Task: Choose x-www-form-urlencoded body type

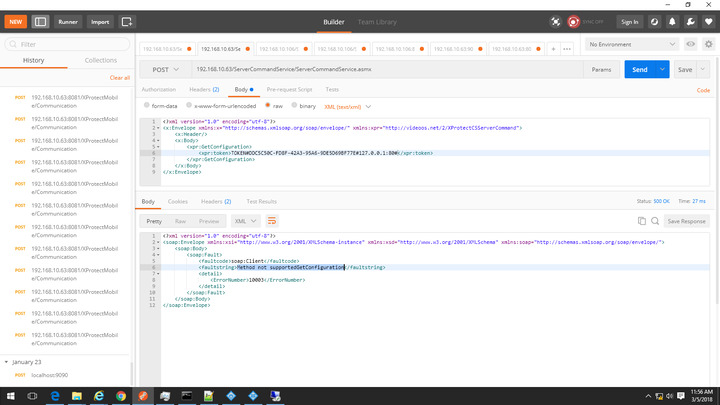Action: pyautogui.click(x=188, y=106)
